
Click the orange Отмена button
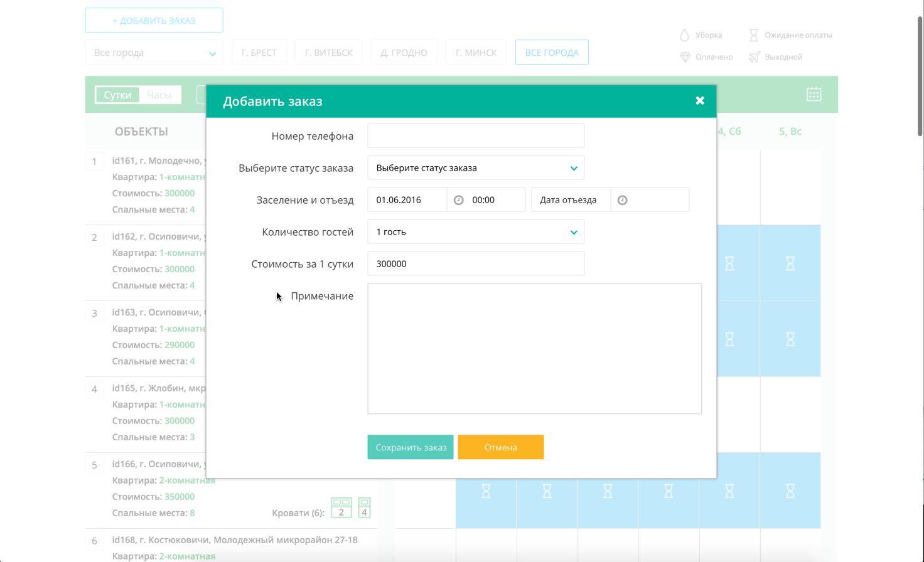(500, 447)
